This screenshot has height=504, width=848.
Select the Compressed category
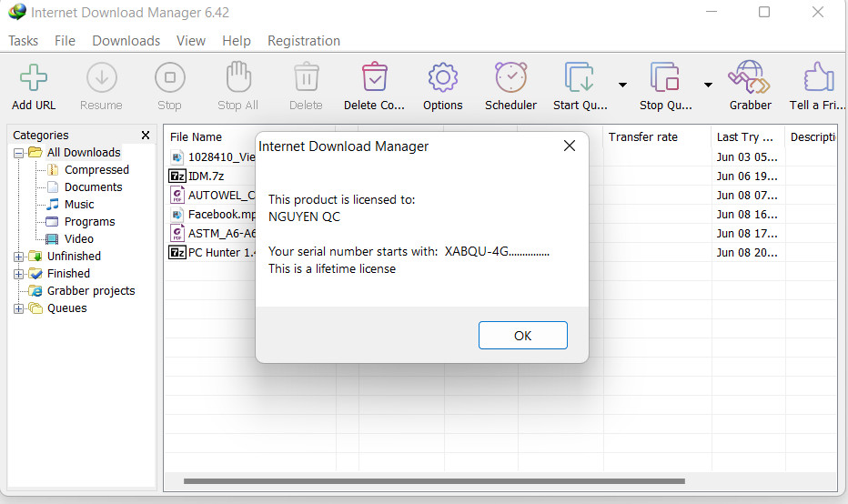[x=96, y=170]
